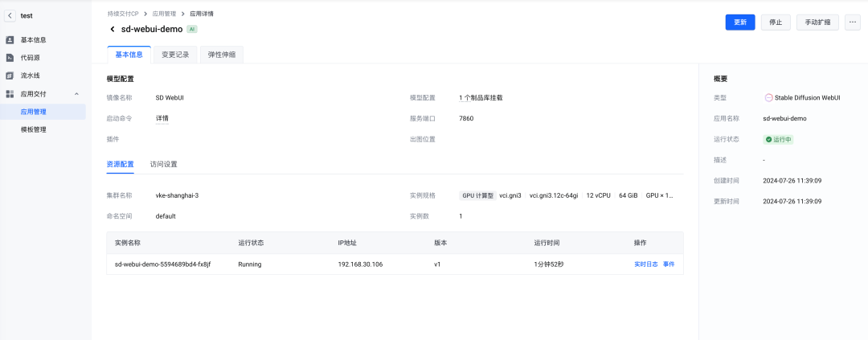The height and width of the screenshot is (340, 868).
Task: Click the 手动扩缩 button
Action: (818, 23)
